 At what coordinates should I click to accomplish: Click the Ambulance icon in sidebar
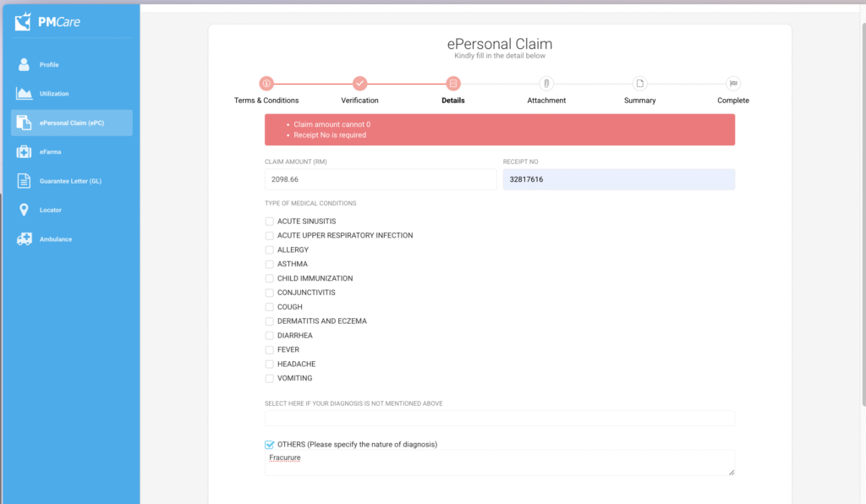pyautogui.click(x=24, y=239)
